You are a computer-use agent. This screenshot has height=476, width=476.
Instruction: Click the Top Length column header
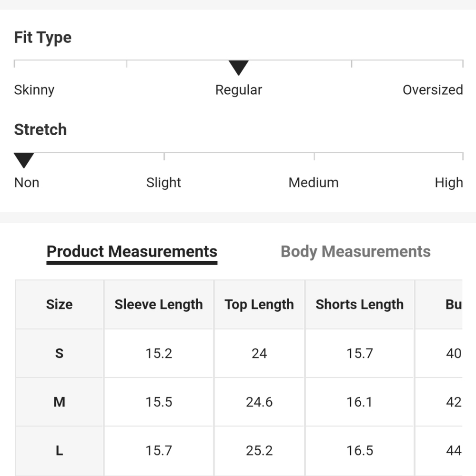coord(259,305)
